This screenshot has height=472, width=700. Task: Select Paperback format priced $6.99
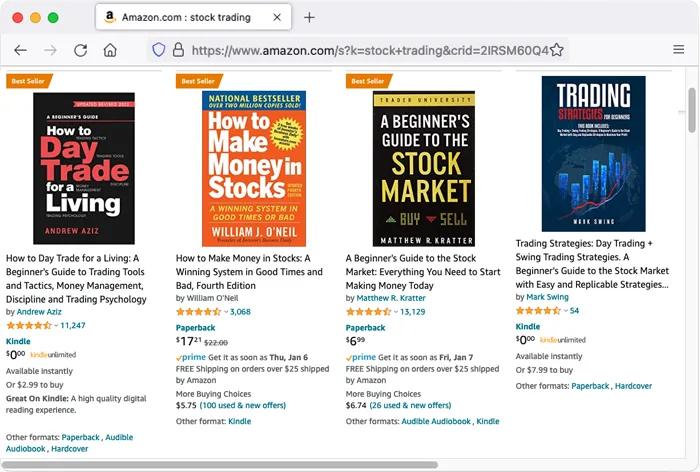(365, 328)
